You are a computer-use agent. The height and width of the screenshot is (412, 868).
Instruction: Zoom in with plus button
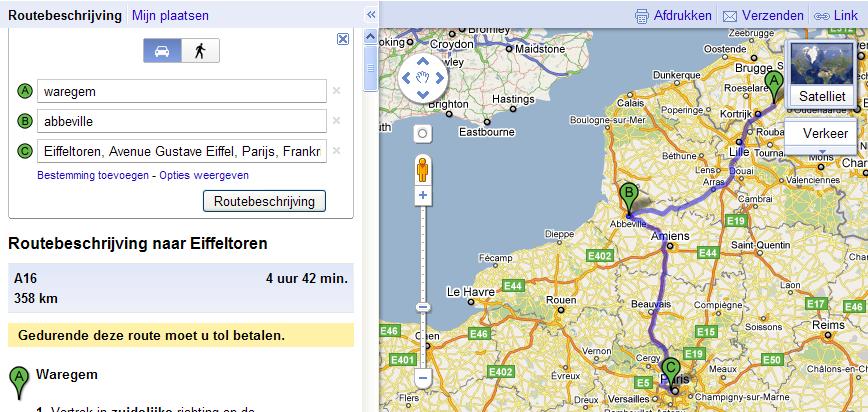(x=423, y=195)
